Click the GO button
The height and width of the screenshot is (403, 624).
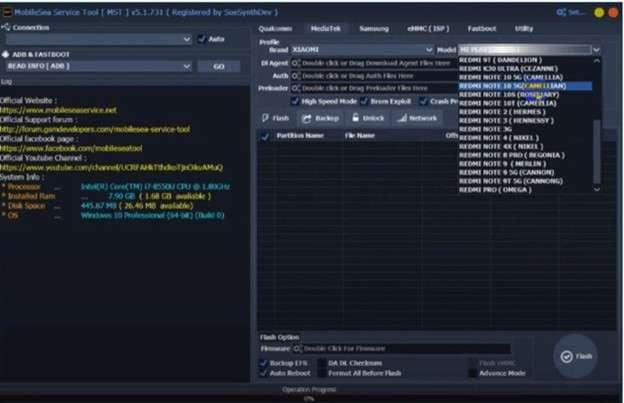tap(219, 66)
